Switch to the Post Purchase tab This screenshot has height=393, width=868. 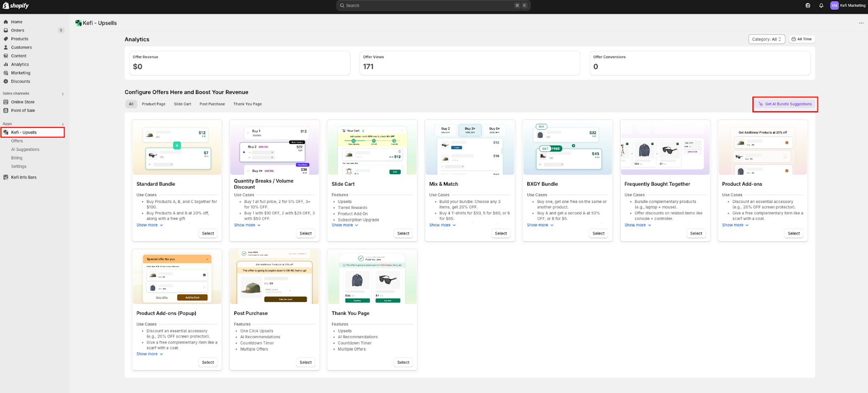[212, 104]
